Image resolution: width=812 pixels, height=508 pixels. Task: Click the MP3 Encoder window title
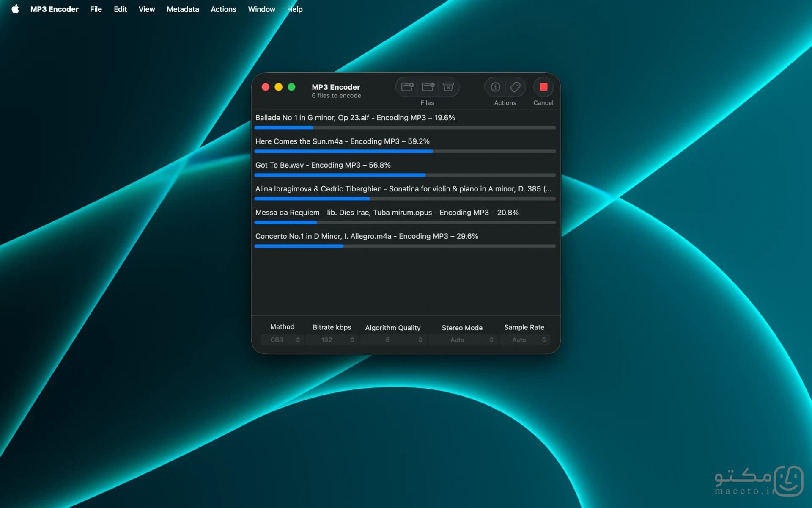[336, 87]
